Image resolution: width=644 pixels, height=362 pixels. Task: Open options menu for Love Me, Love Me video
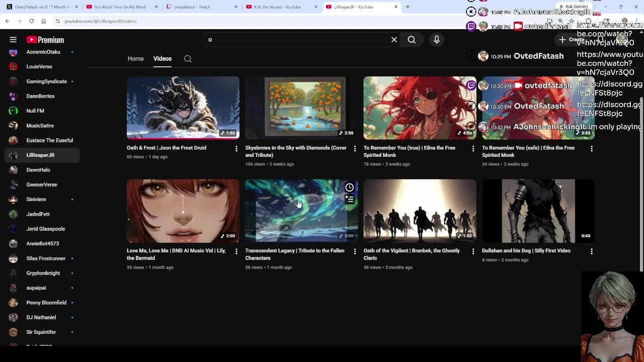236,251
